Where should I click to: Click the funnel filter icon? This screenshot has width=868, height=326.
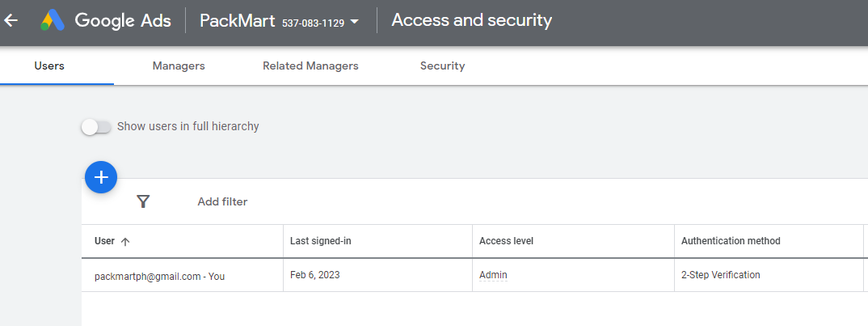point(143,201)
